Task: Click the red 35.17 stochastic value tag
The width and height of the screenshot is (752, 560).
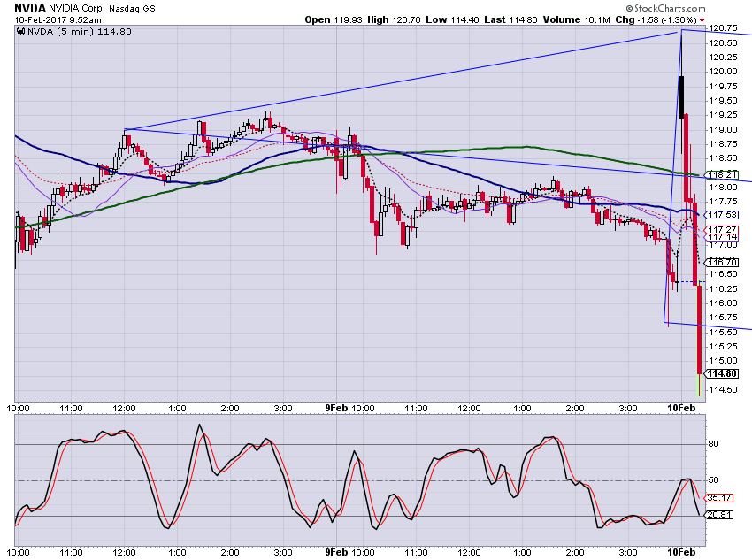Action: point(719,498)
